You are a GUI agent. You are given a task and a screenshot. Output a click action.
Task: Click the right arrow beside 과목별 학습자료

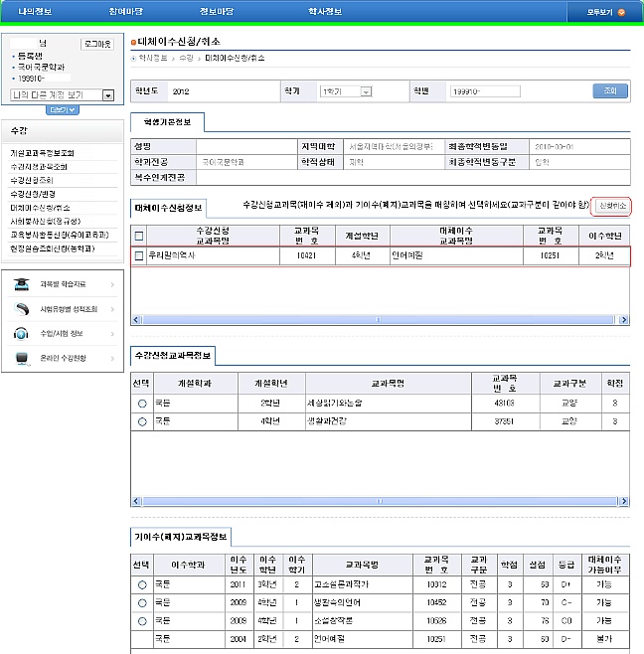coord(111,285)
